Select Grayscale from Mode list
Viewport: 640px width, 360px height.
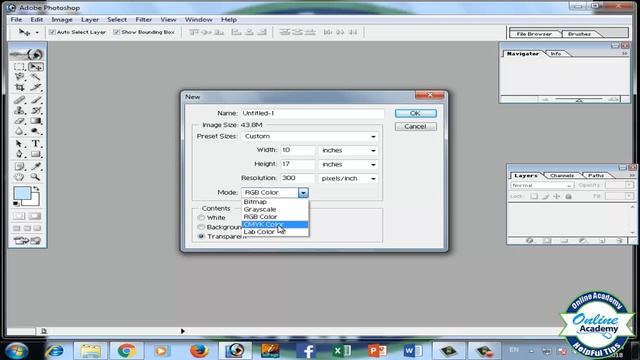pyautogui.click(x=275, y=209)
